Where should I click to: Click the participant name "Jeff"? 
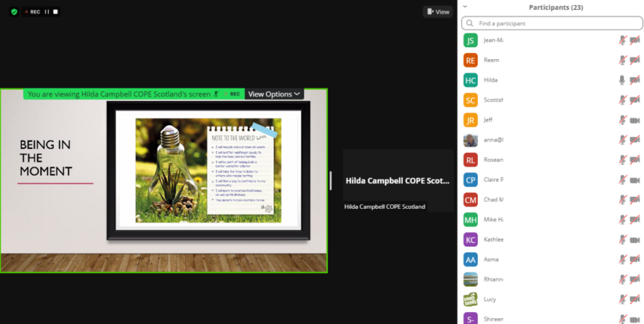[x=488, y=120]
